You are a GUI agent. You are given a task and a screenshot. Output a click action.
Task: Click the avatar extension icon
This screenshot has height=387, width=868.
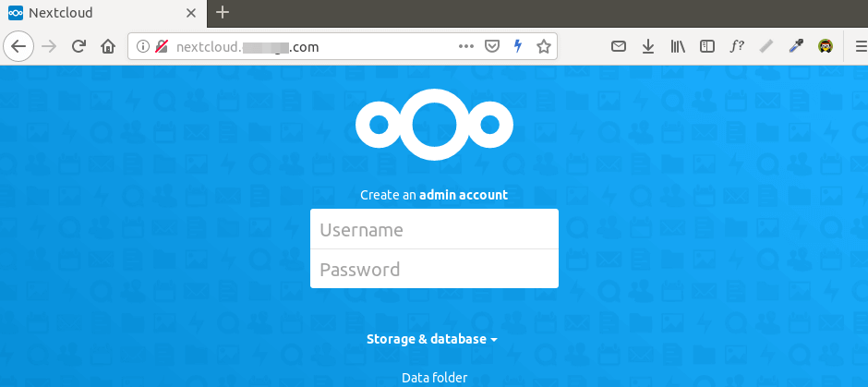click(x=826, y=46)
